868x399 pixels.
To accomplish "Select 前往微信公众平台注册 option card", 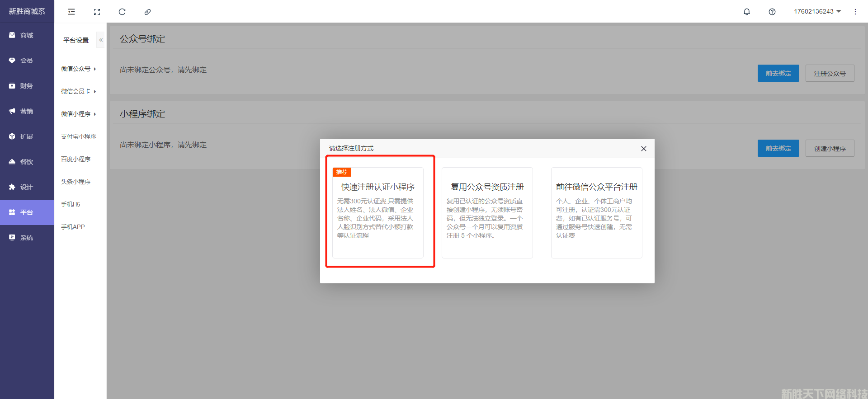I will (596, 212).
